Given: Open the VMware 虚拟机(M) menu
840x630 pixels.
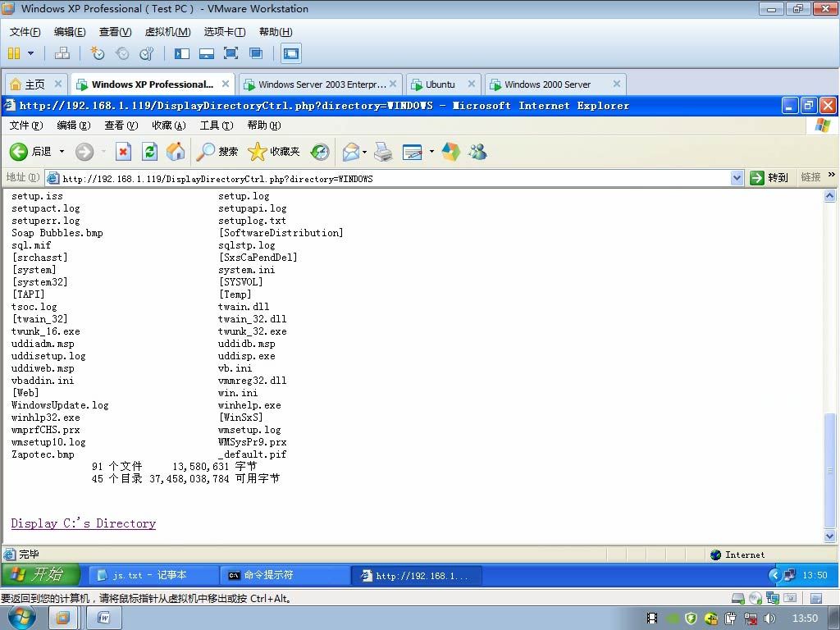Looking at the screenshot, I should (x=167, y=32).
